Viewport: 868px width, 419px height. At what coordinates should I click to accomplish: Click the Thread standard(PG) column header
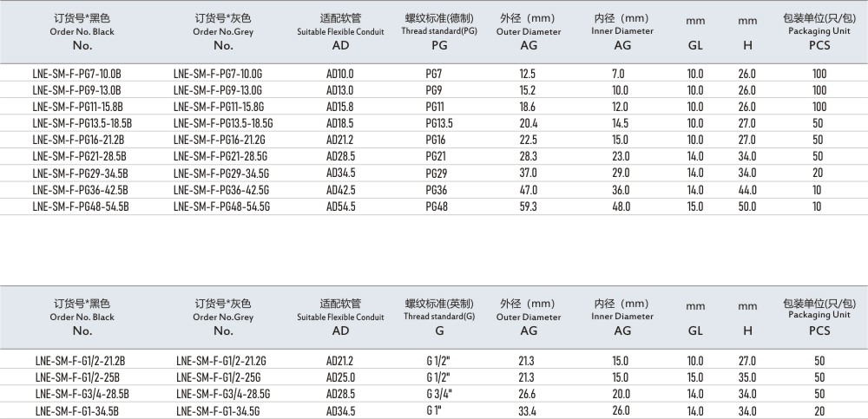[x=440, y=30]
